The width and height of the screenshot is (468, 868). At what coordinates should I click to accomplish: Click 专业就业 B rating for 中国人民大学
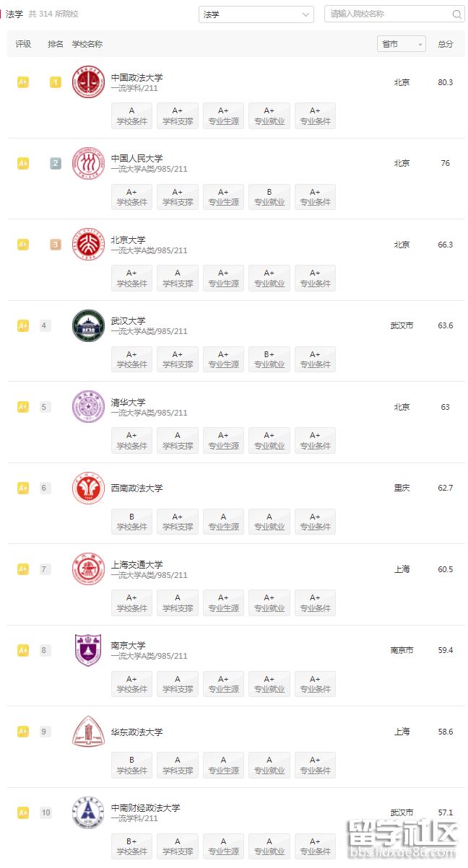coord(269,197)
